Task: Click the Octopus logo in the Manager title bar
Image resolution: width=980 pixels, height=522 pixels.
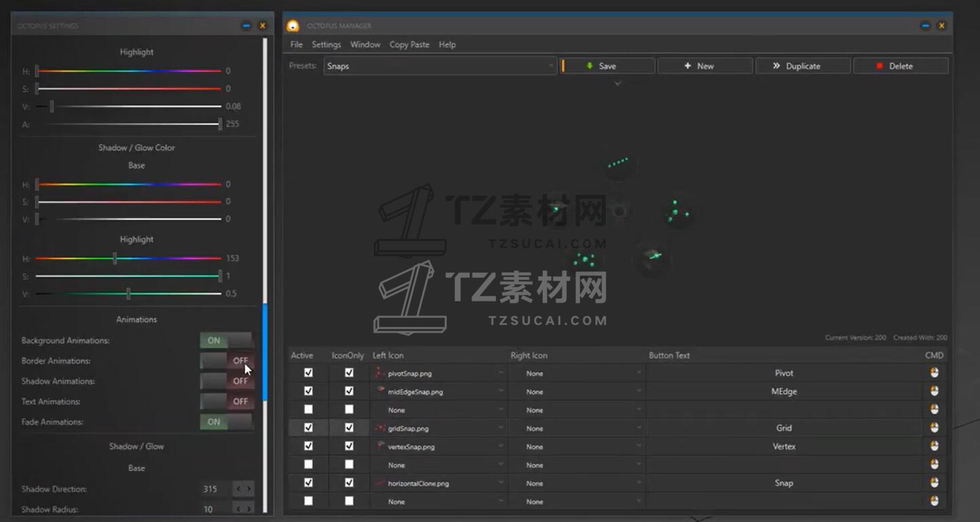Action: (x=293, y=26)
